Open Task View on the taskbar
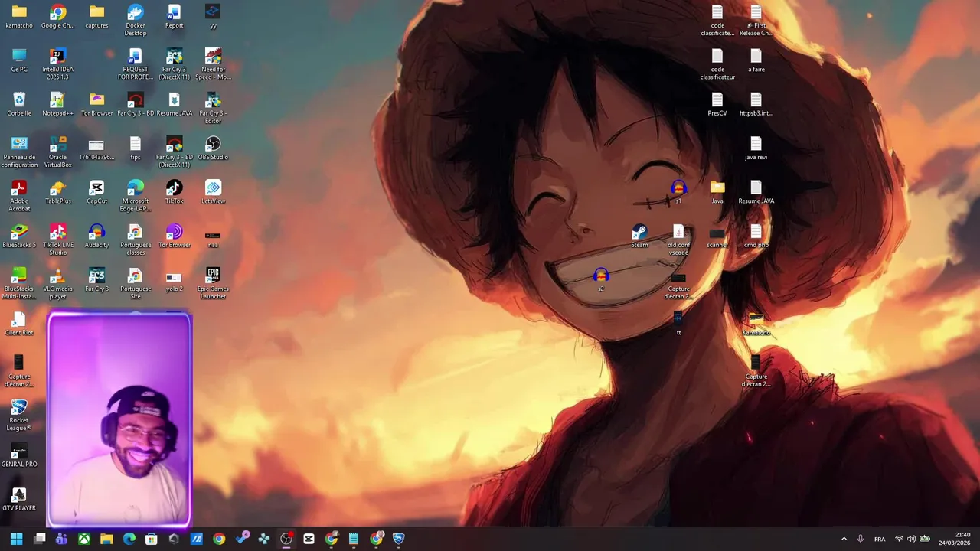 pyautogui.click(x=39, y=539)
